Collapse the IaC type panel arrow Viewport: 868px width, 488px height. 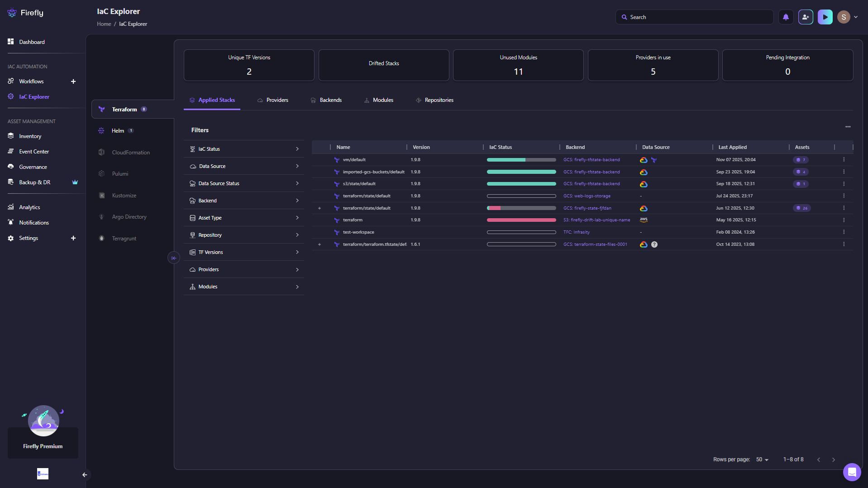(x=174, y=258)
